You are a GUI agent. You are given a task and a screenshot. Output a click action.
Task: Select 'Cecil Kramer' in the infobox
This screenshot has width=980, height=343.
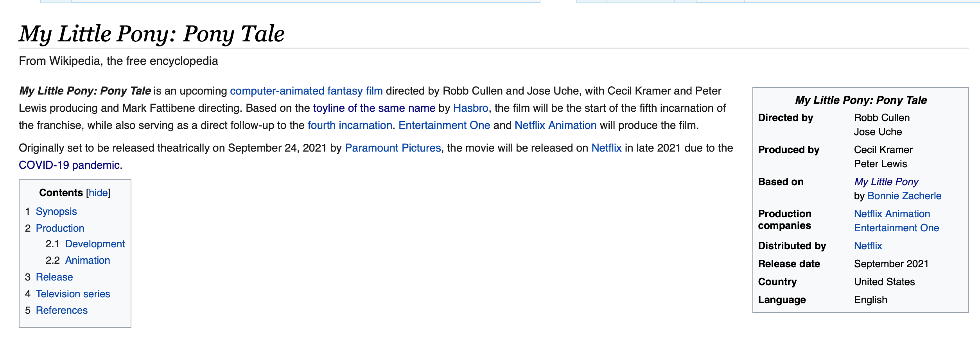click(883, 150)
